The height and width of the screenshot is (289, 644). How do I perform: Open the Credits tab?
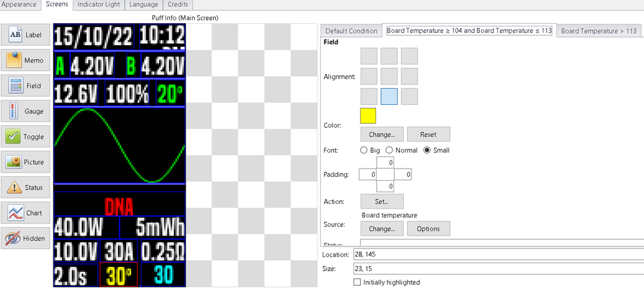tap(178, 5)
